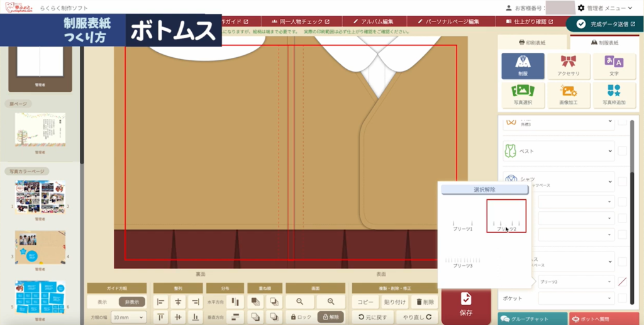Click the 保存 save button

coord(466,304)
